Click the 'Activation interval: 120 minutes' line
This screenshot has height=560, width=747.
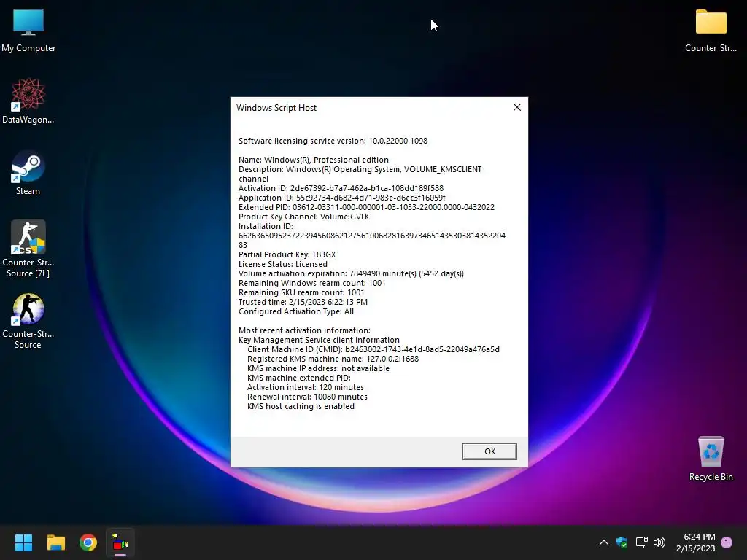(306, 388)
